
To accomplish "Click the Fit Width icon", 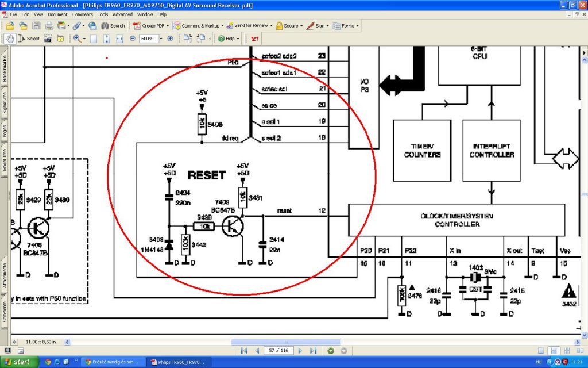I will pyautogui.click(x=119, y=39).
